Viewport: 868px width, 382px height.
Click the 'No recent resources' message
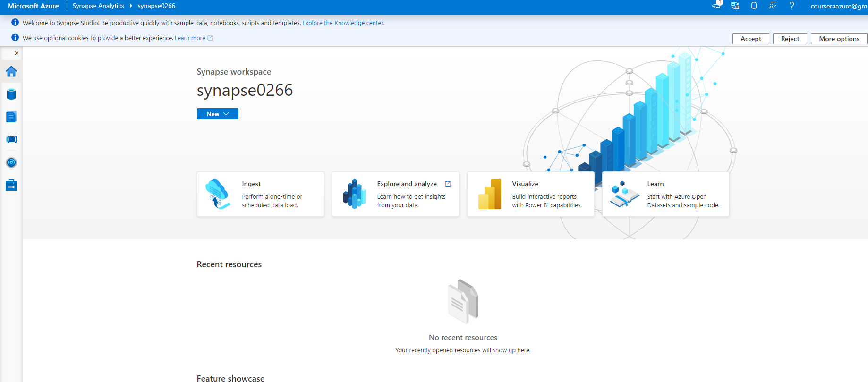[x=463, y=338]
